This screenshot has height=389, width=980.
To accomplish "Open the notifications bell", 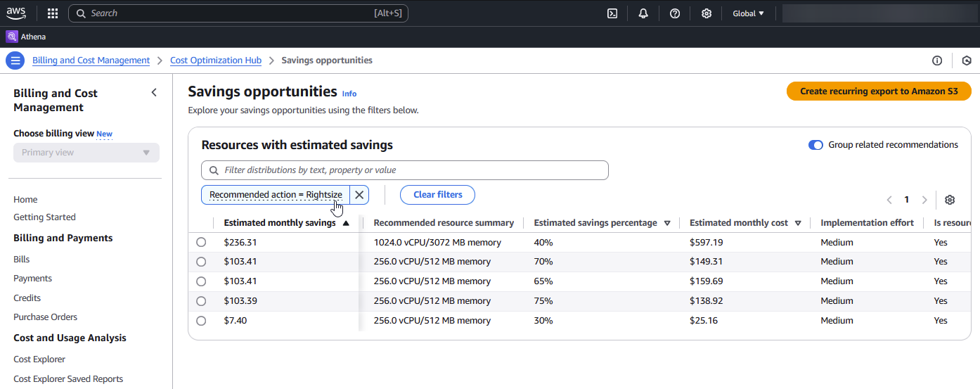I will [x=643, y=13].
